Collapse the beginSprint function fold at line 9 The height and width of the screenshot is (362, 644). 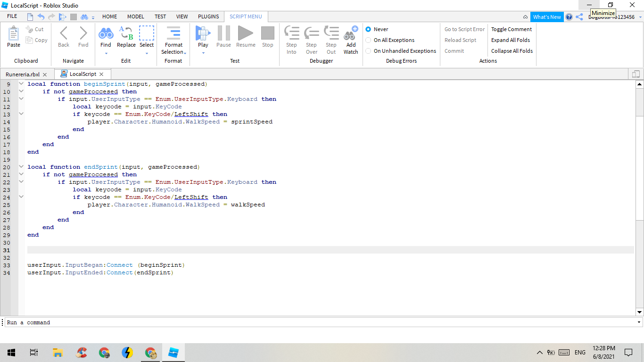(x=21, y=84)
